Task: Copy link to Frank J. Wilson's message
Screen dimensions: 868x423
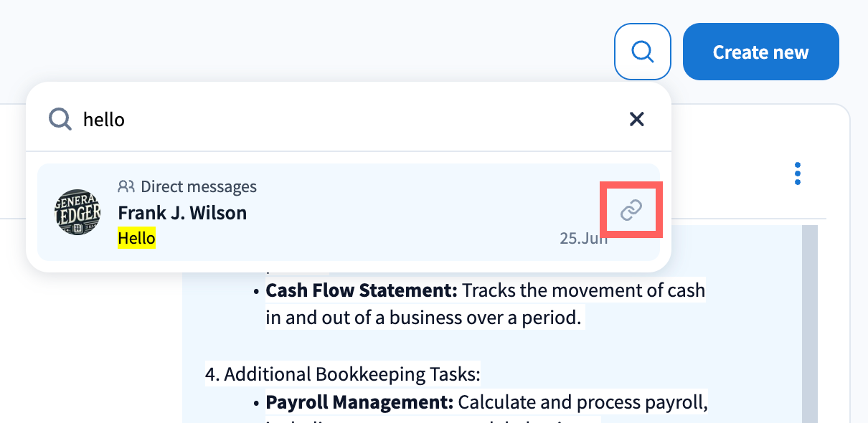Action: 631,210
